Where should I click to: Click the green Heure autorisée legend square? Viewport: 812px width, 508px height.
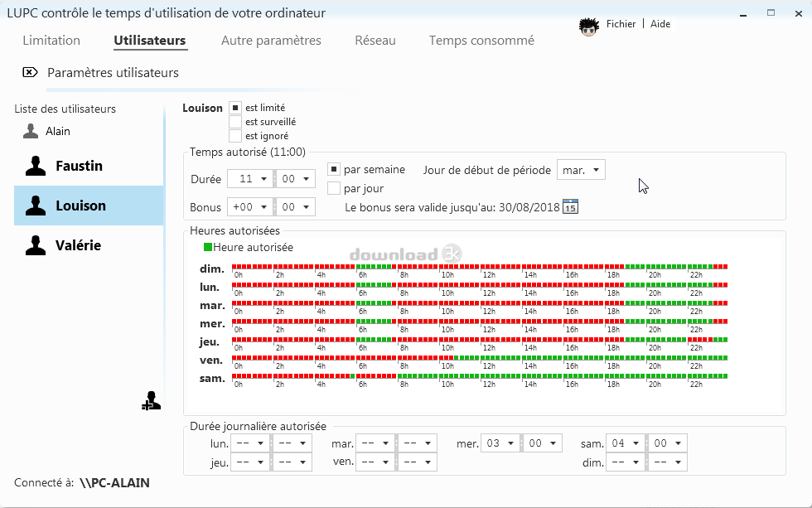(208, 248)
